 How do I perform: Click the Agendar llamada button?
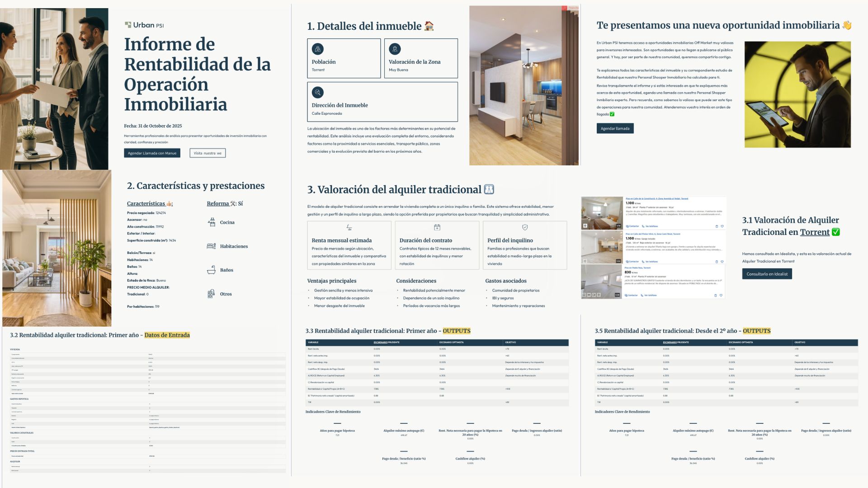click(x=615, y=128)
